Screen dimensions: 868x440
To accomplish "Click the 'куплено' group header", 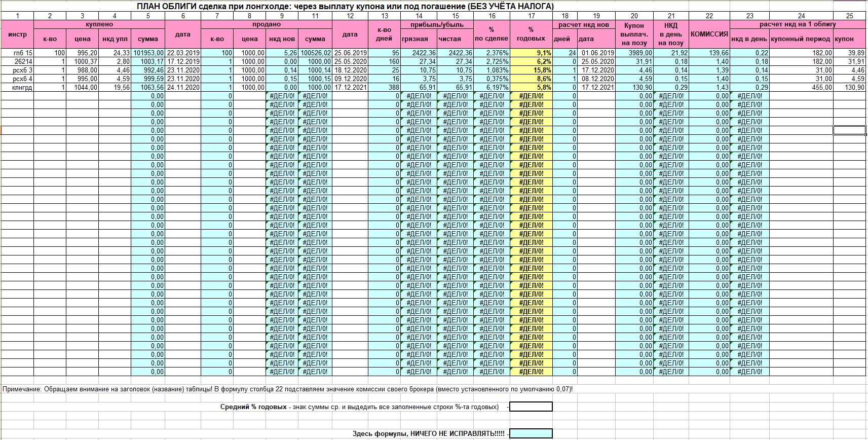I will pyautogui.click(x=99, y=24).
